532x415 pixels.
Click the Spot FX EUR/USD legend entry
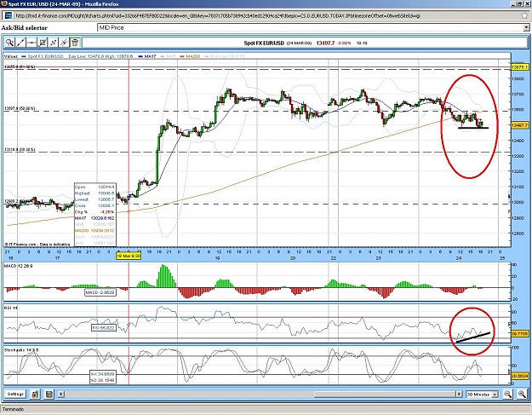[43, 56]
